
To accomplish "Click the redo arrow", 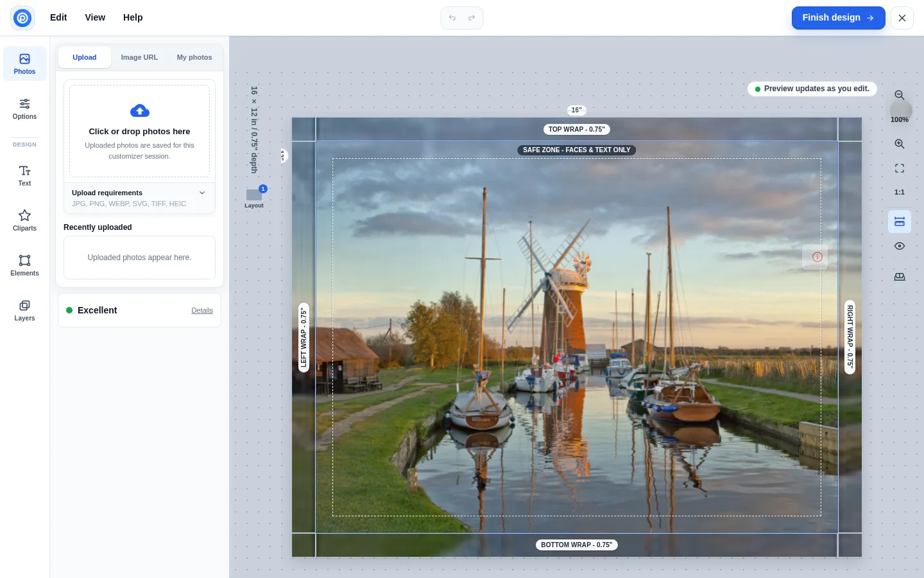I will point(472,18).
